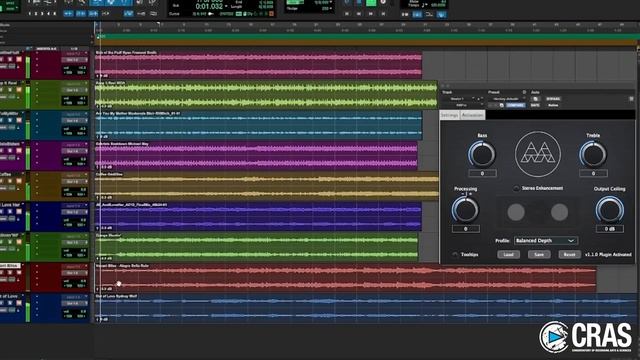Screen dimensions: 640x360
Task: Select zoom preset 1
Action: 30,13
